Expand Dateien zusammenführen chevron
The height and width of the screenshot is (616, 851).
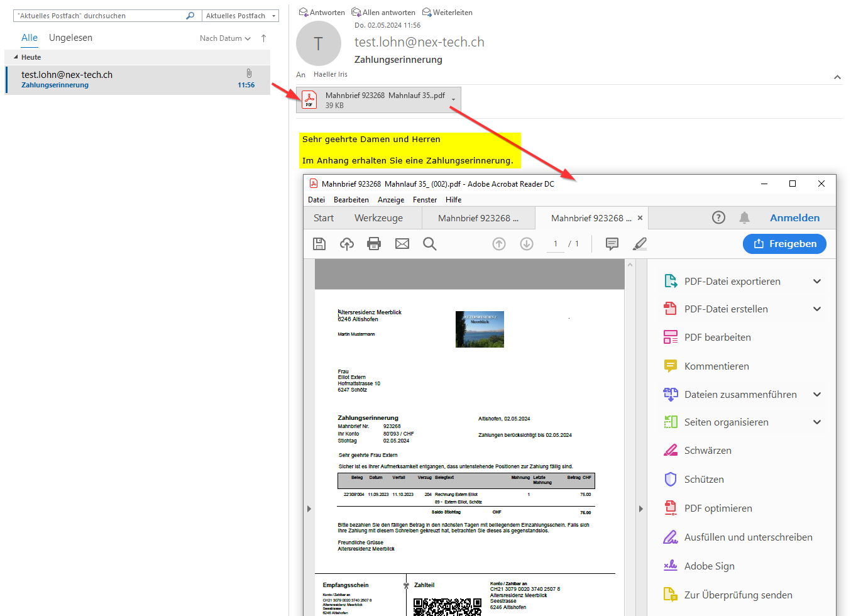click(x=817, y=395)
